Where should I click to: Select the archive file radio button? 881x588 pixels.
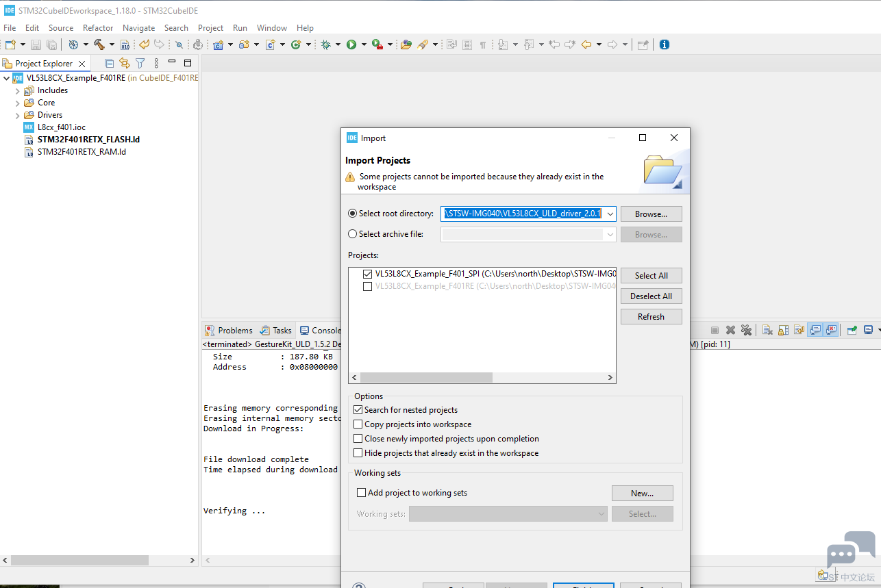tap(353, 234)
